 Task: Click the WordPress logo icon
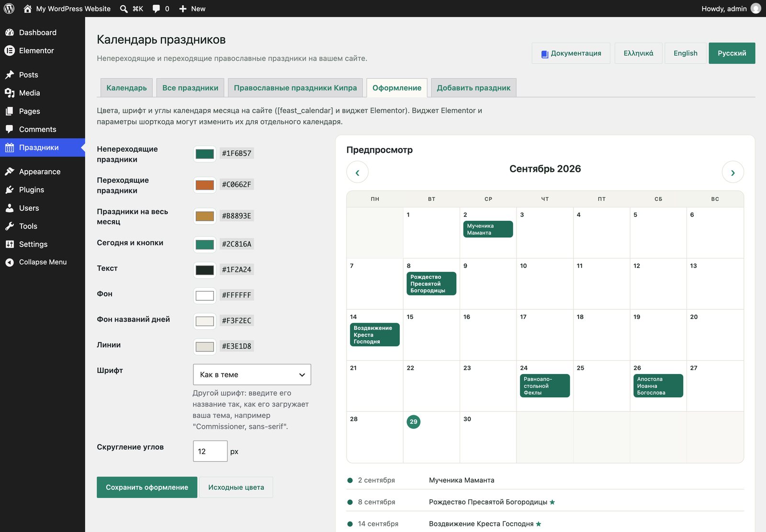tap(9, 9)
